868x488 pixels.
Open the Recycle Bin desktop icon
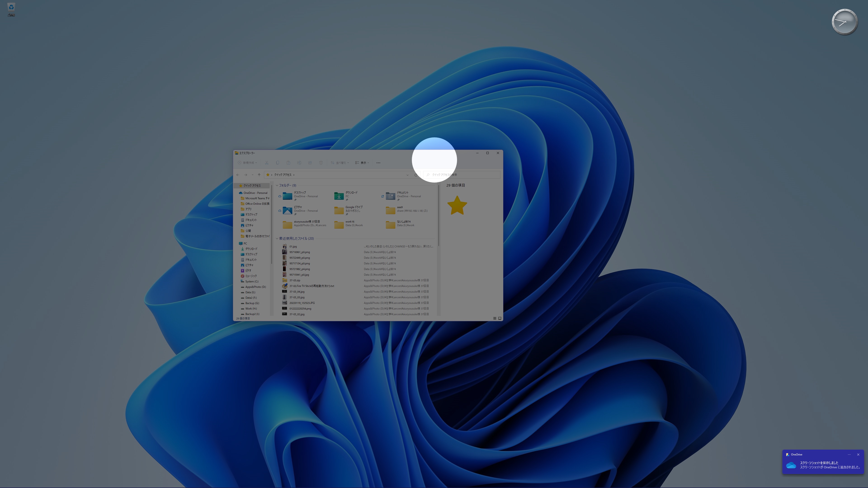pyautogui.click(x=11, y=9)
